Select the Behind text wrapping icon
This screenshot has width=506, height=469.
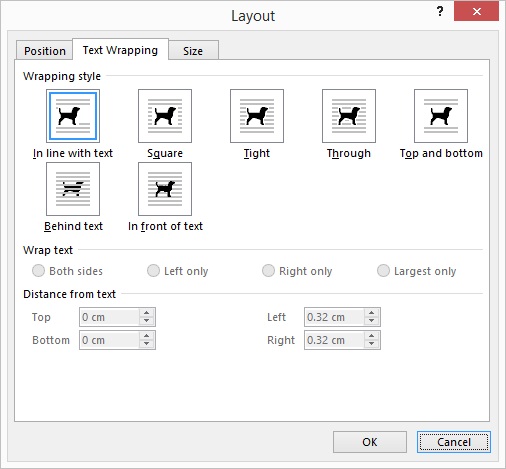pos(73,189)
